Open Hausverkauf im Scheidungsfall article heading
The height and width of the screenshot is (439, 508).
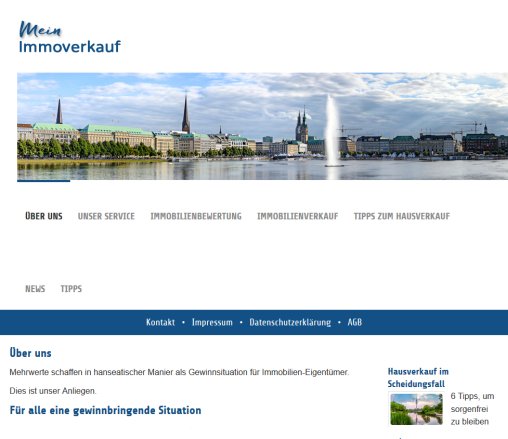pos(418,377)
